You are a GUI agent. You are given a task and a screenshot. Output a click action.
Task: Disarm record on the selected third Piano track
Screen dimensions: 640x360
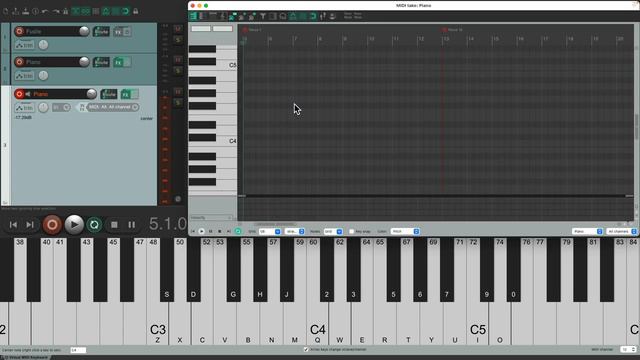tap(19, 94)
